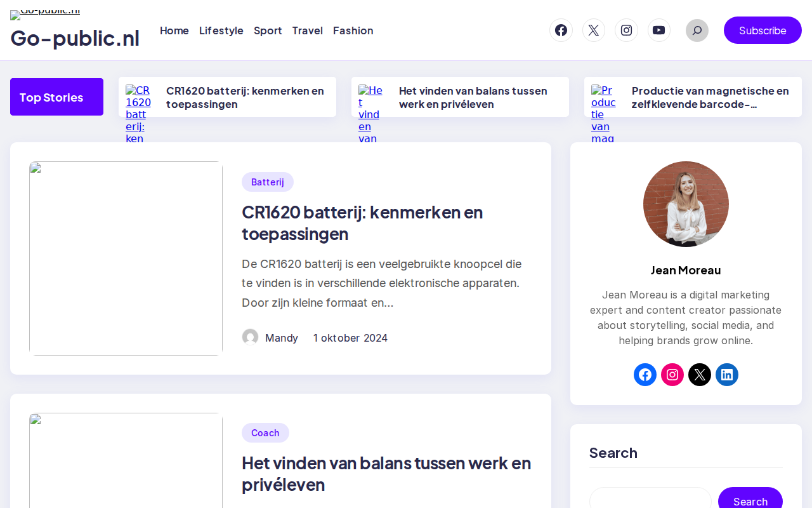Click the CR1620 article featured image
Image resolution: width=812 pixels, height=508 pixels.
click(x=126, y=258)
